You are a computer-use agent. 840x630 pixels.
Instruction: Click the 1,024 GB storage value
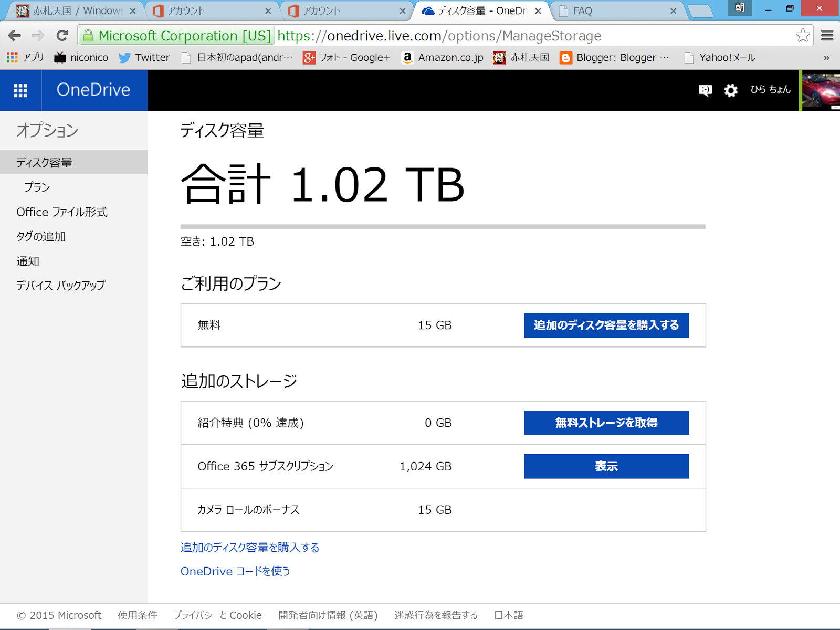click(426, 466)
